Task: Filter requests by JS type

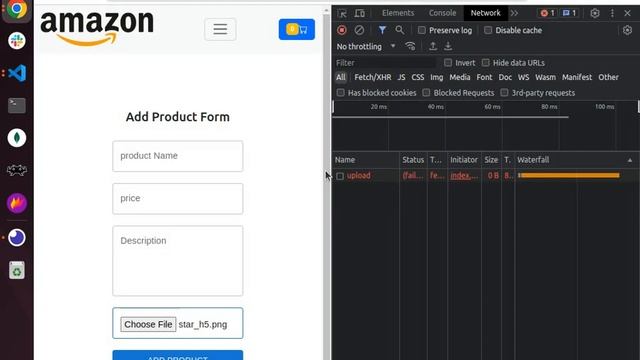Action: 401,77
